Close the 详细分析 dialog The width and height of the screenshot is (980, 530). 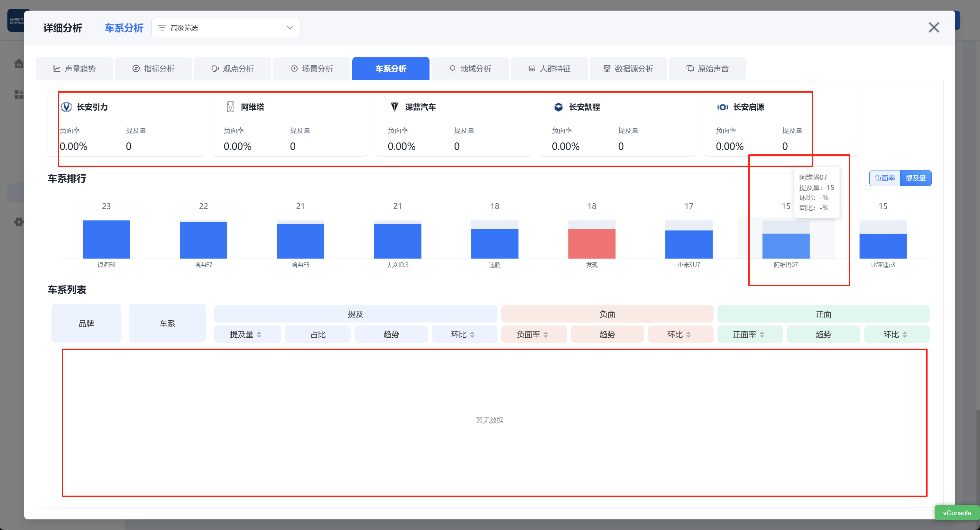[x=934, y=27]
